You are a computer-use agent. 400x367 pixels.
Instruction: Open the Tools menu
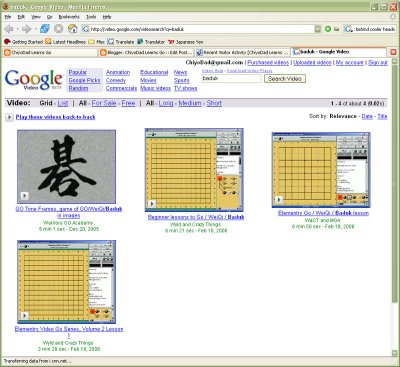click(91, 17)
